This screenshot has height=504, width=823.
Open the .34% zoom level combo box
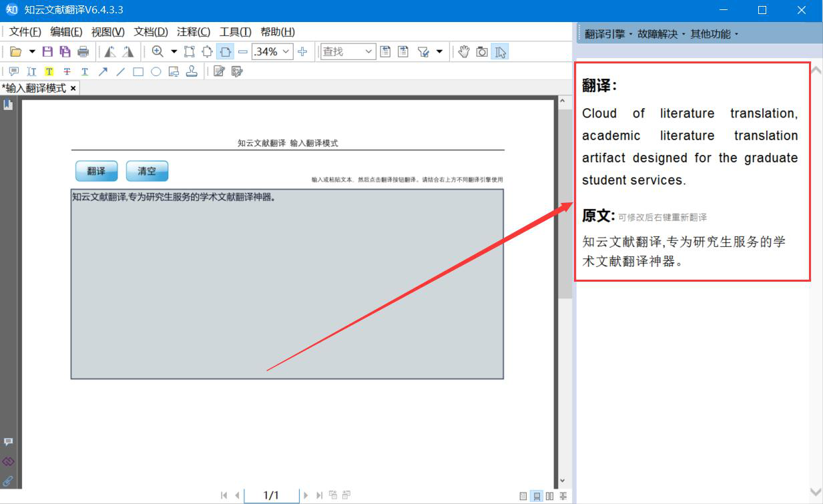pyautogui.click(x=272, y=52)
